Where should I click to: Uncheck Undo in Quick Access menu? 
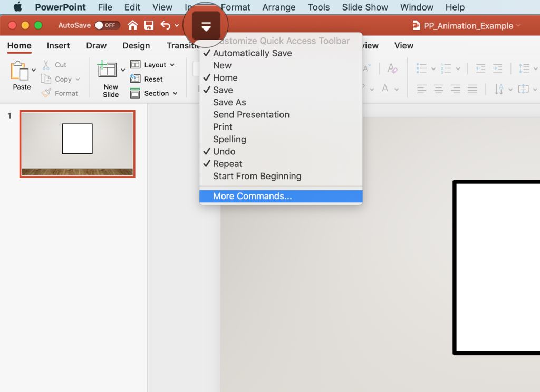click(281, 151)
